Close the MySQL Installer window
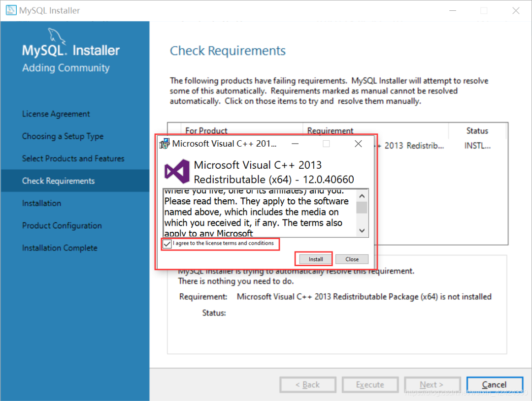Screen dimensions: 532x401 516,10
